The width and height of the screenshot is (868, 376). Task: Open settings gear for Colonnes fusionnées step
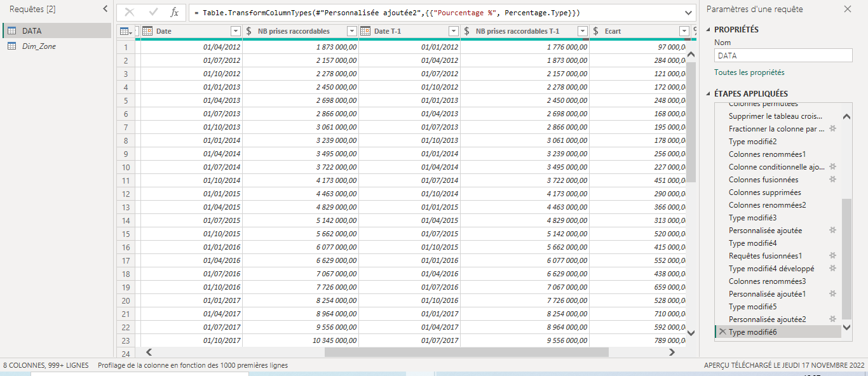pos(832,179)
